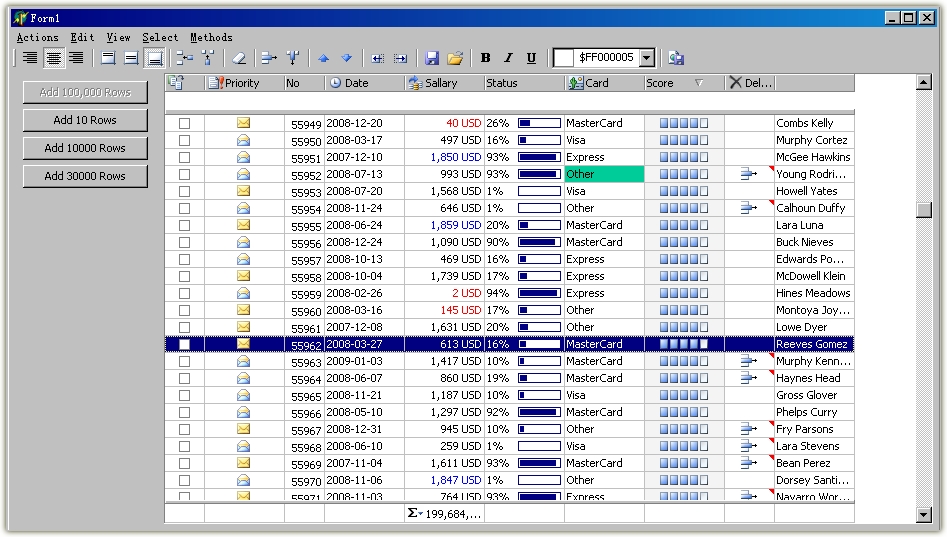Click the score rating boxes in row 55956
The image size is (947, 537).
684,242
